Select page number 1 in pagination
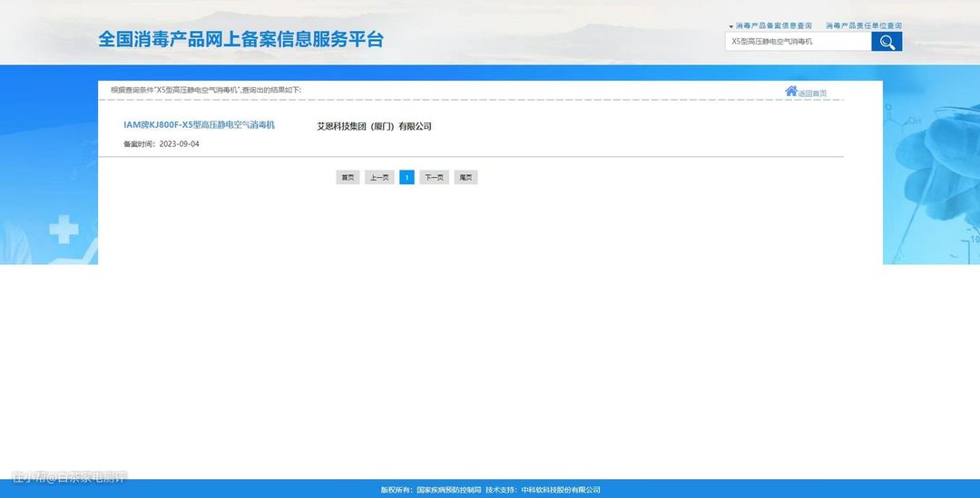The width and height of the screenshot is (980, 498). 407,178
